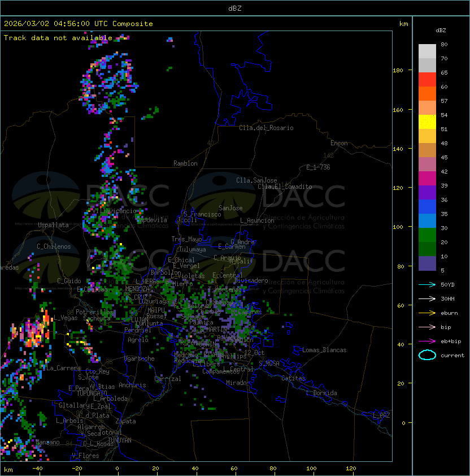The height and width of the screenshot is (476, 470).
Task: Click the 'La_Carrera' map label
Action: 63,368
